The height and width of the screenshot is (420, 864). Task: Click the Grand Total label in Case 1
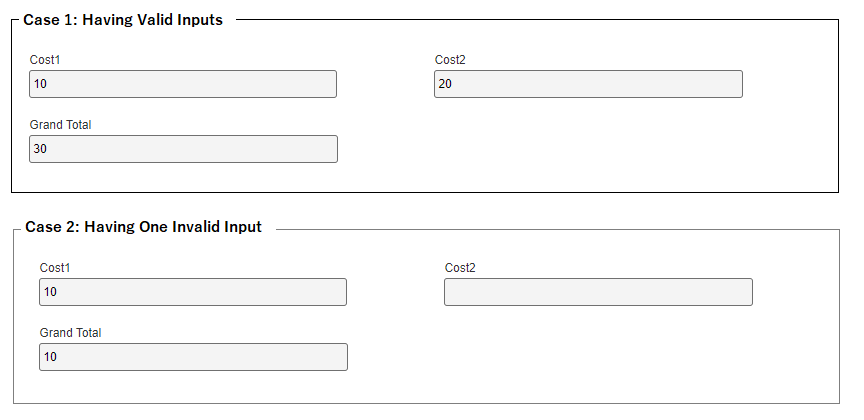click(x=60, y=125)
